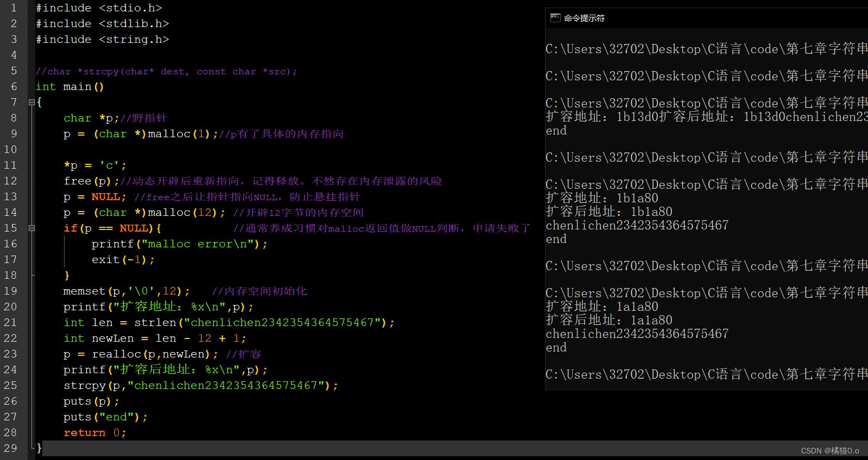This screenshot has height=460, width=868.
Task: Click the strcpy call on line 25
Action: coord(201,385)
